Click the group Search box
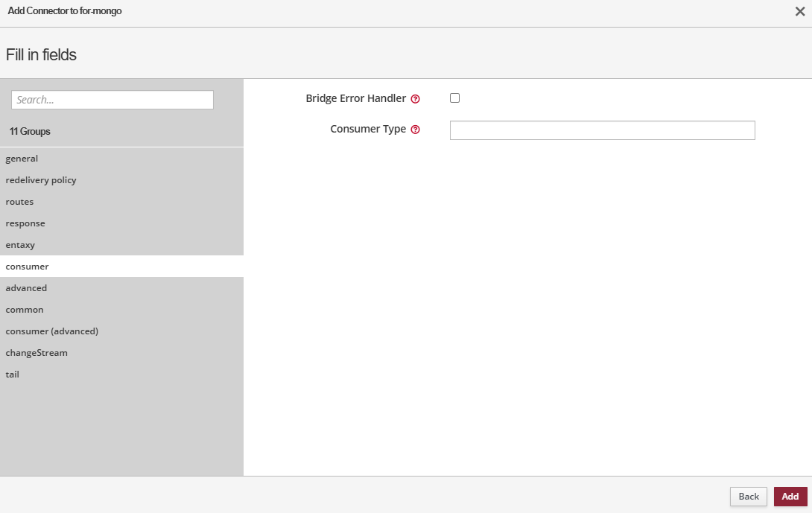 coord(112,100)
